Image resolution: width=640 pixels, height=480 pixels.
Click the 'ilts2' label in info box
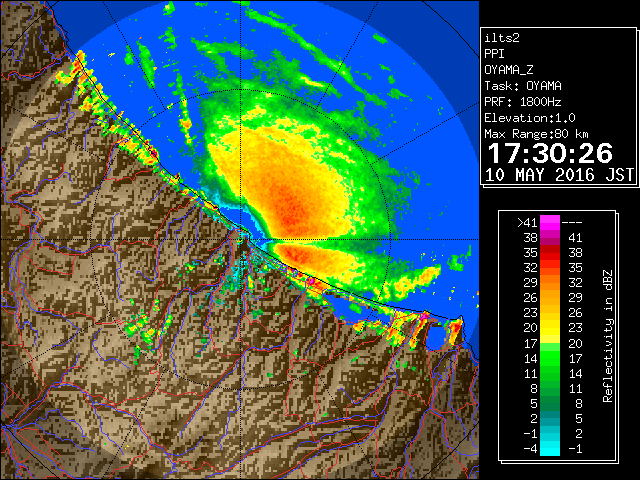[x=502, y=38]
